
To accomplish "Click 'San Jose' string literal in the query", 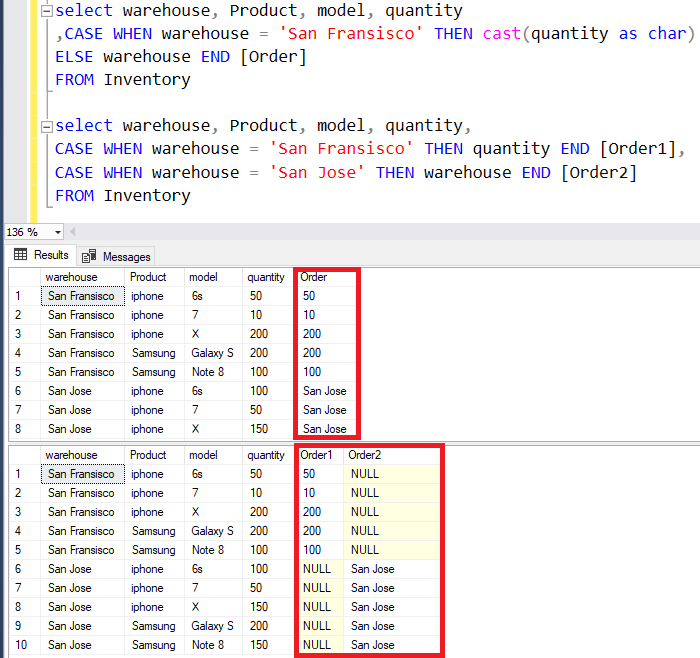I will click(317, 173).
